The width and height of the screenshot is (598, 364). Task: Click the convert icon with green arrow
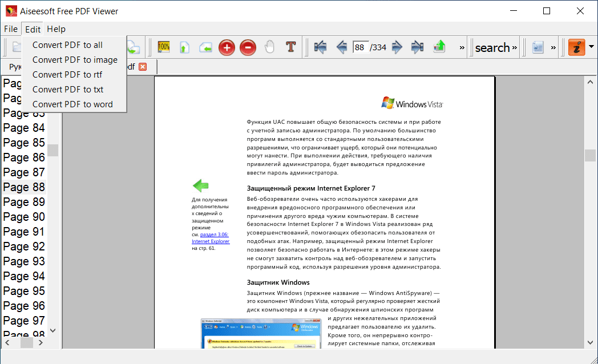(134, 47)
